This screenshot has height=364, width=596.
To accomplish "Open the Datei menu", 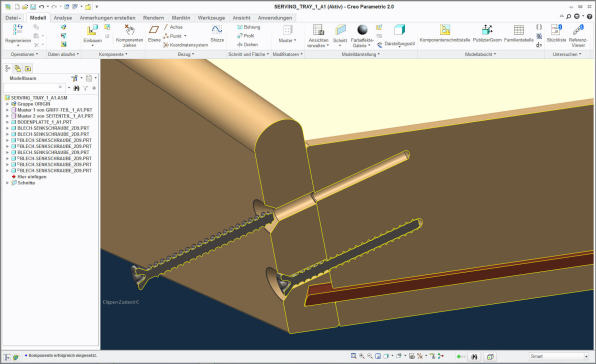I will click(x=13, y=18).
